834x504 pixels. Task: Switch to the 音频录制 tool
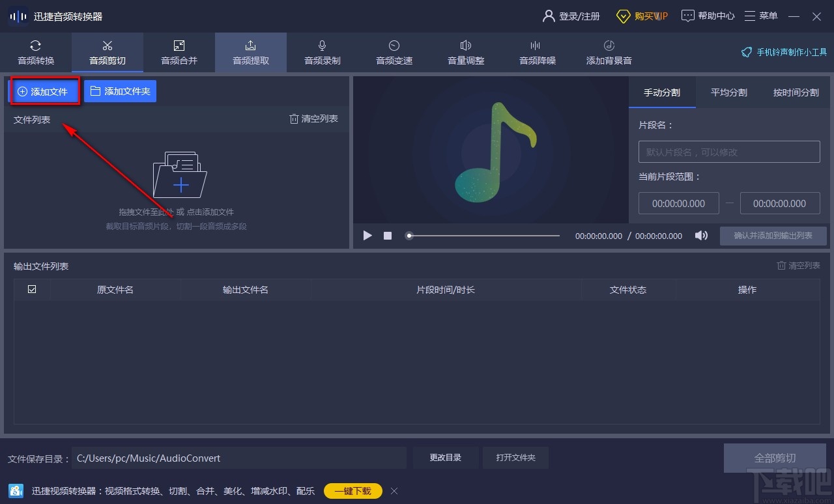(x=322, y=52)
